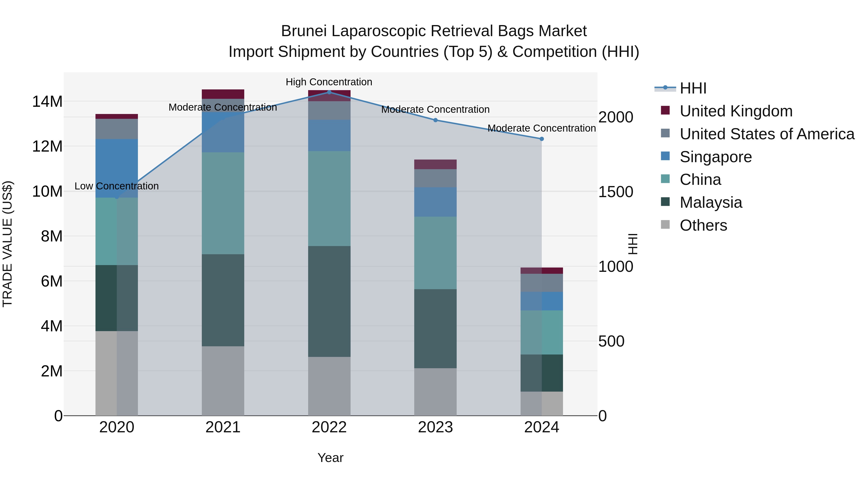Click the 1000 HHI axis tick label
The width and height of the screenshot is (868, 488).
pyautogui.click(x=616, y=266)
